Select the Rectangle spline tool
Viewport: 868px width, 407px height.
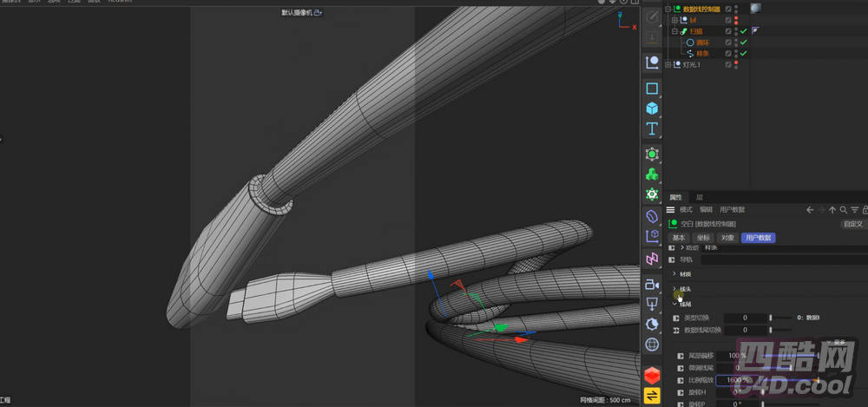click(652, 89)
